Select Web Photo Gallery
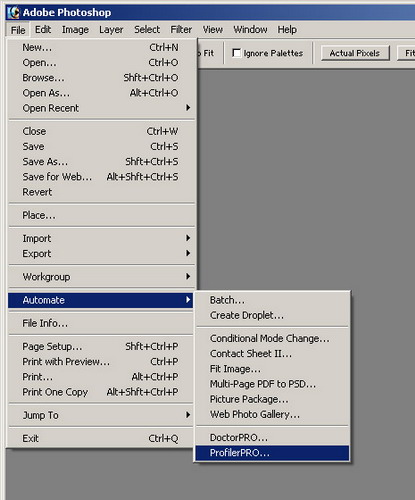The width and height of the screenshot is (415, 500). (272, 414)
